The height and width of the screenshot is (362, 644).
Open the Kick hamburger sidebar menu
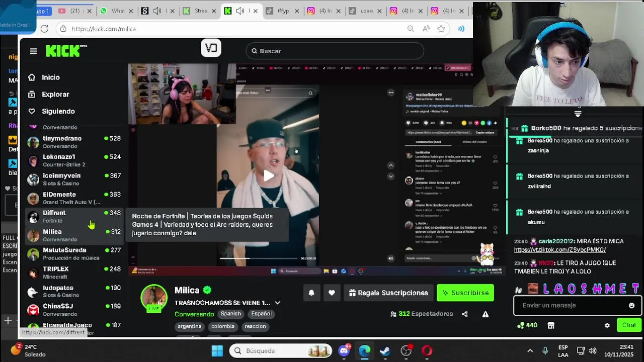tap(33, 51)
